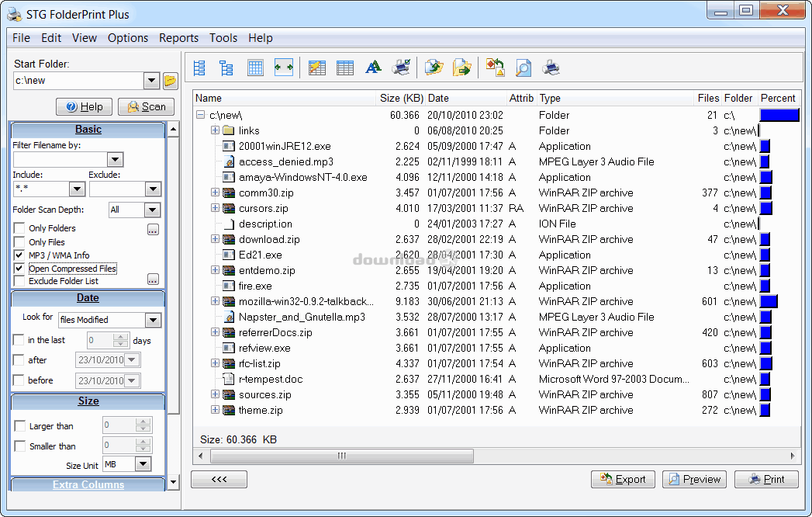Check the 'after' date checkbox
812x517 pixels.
[x=18, y=360]
